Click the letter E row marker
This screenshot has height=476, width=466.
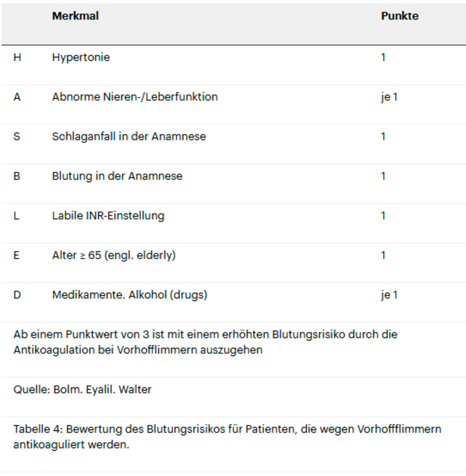16,255
